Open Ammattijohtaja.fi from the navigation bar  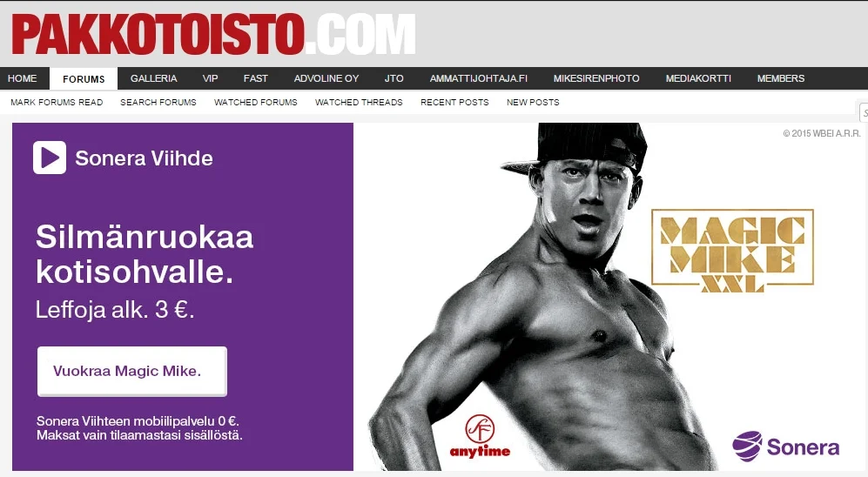[x=479, y=78]
